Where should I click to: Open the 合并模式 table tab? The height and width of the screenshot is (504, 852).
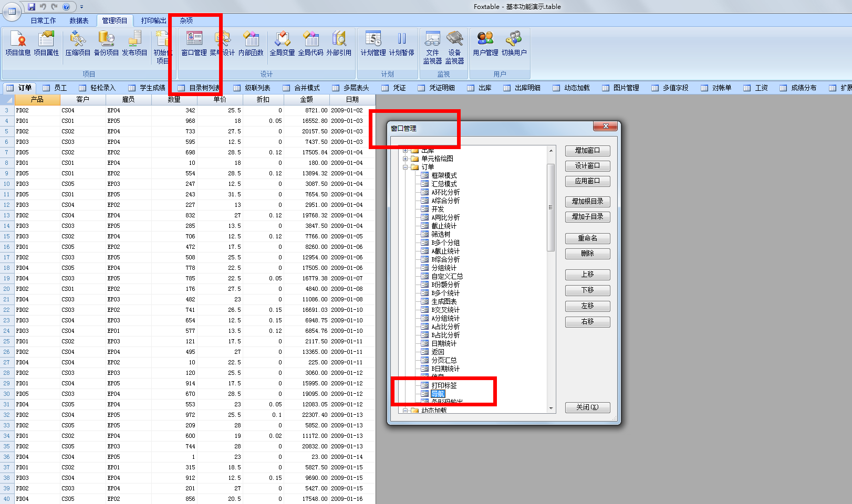[301, 88]
